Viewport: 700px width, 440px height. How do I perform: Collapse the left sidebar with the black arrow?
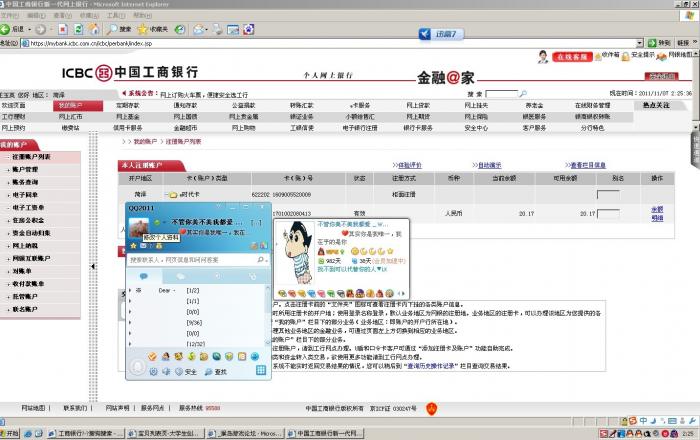(x=93, y=266)
